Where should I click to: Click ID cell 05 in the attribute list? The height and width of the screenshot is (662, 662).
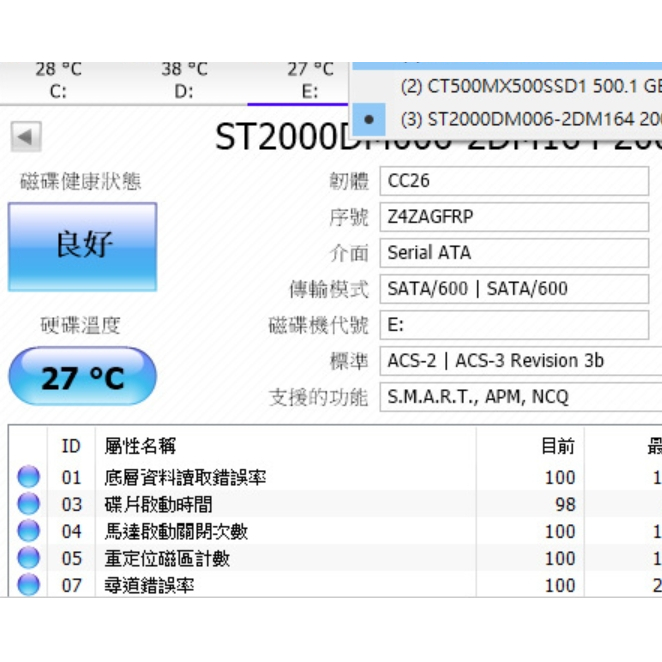[x=71, y=559]
